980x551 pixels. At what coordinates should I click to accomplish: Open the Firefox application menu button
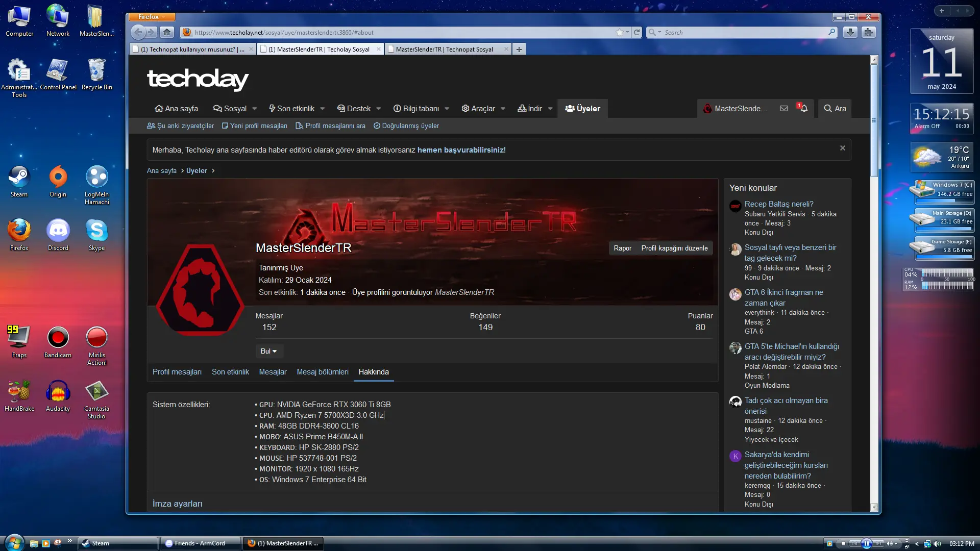(152, 17)
